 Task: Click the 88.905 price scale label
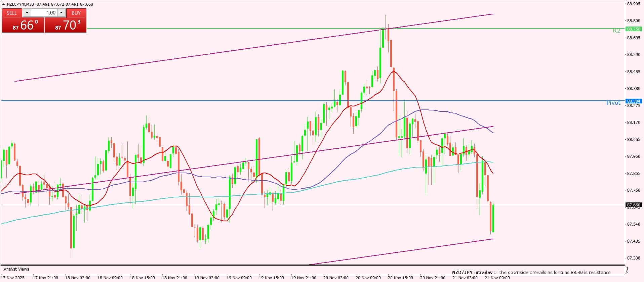click(634, 4)
